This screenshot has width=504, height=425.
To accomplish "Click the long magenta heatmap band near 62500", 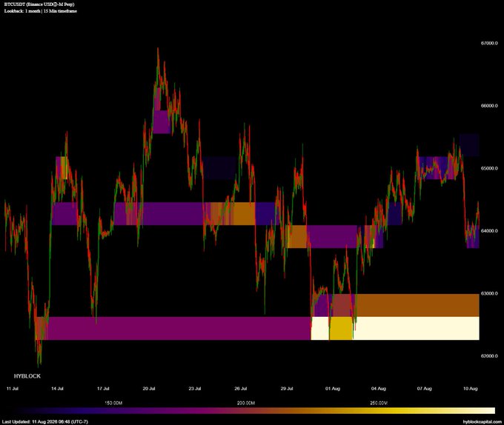I will (x=179, y=328).
